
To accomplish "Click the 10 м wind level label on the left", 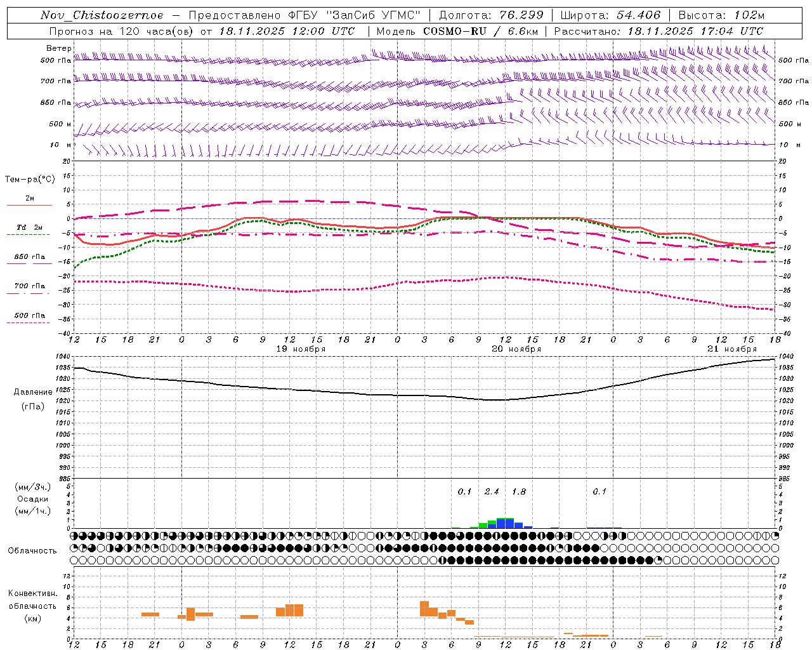I will 60,145.
